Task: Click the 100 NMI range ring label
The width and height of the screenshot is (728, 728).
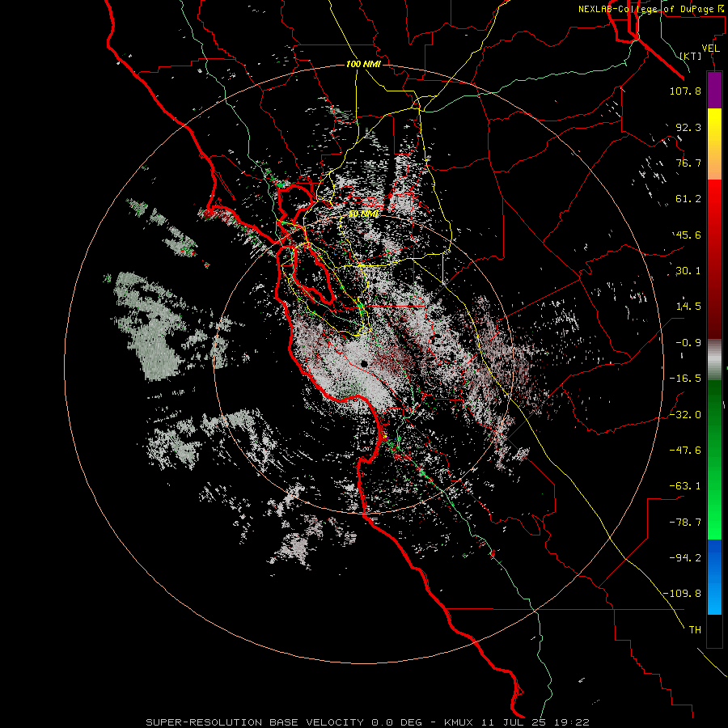Action: point(363,64)
